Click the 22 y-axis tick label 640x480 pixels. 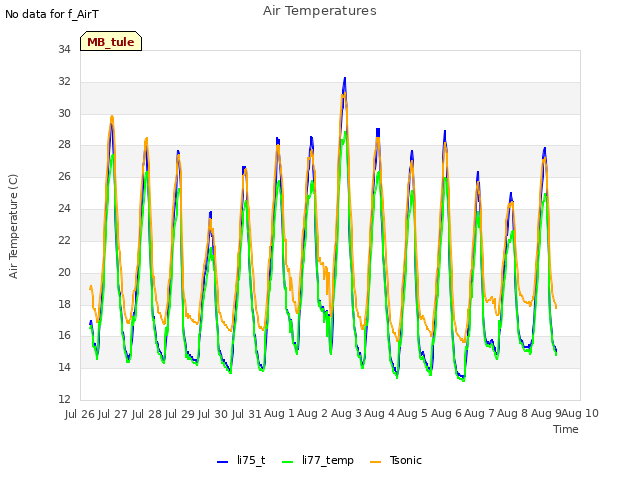[x=64, y=240]
